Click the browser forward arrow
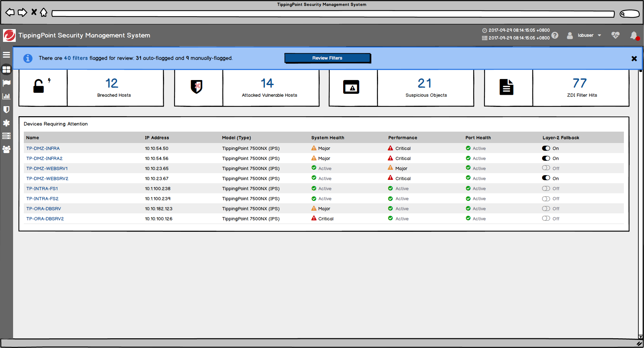The height and width of the screenshot is (348, 644). point(22,12)
